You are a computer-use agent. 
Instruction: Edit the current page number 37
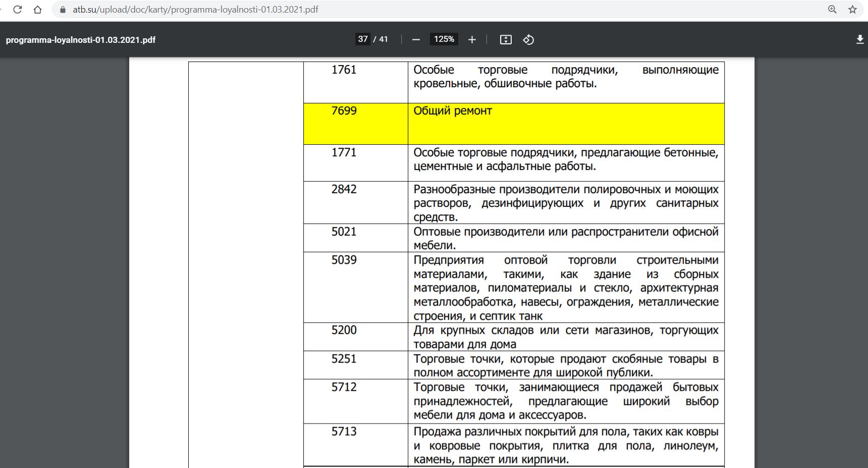pos(363,39)
